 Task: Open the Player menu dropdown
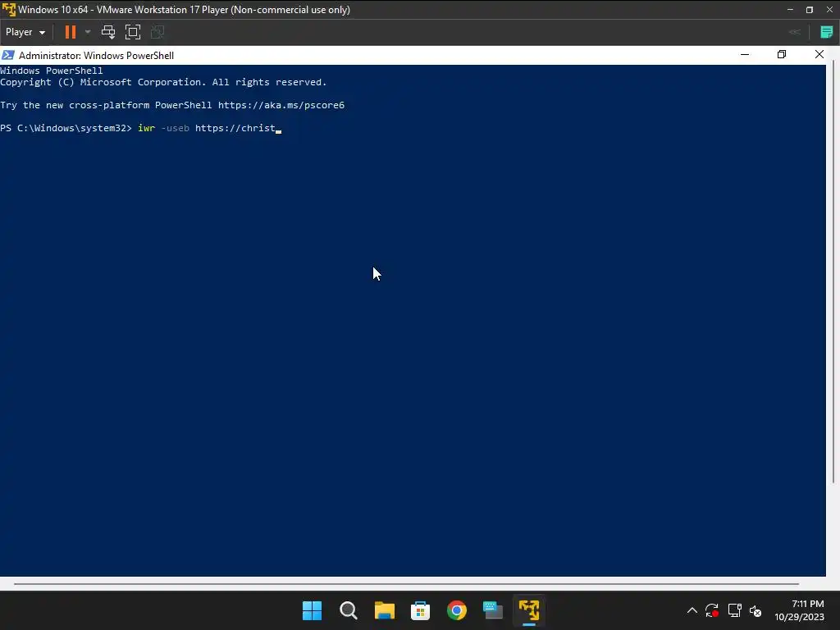point(25,32)
